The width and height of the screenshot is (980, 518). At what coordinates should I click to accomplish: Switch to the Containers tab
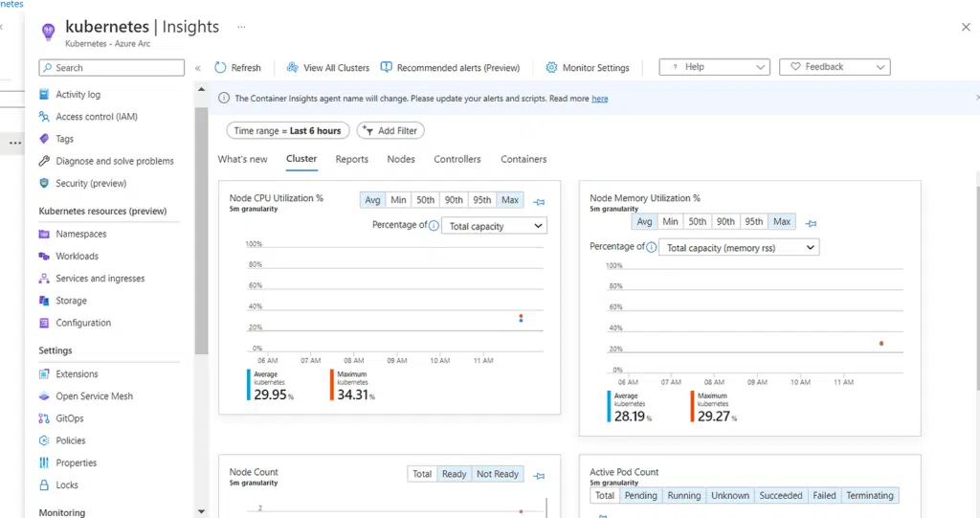pos(523,160)
